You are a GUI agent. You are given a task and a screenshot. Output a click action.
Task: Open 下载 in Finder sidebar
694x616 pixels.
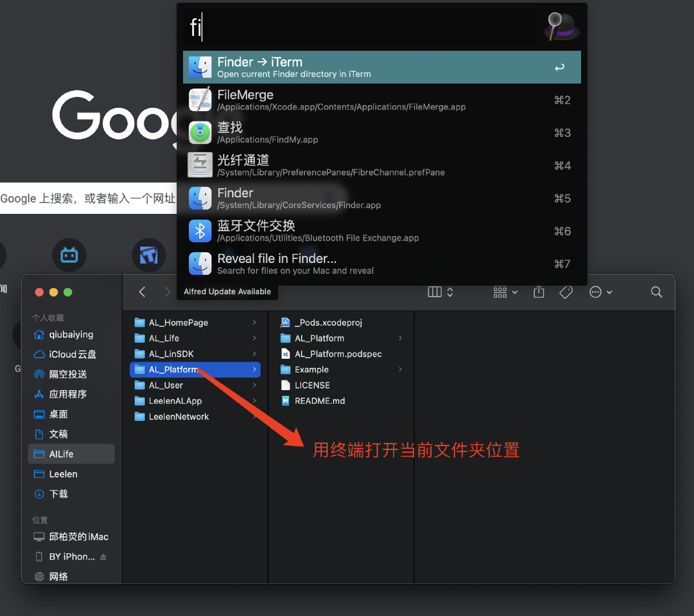point(71,494)
